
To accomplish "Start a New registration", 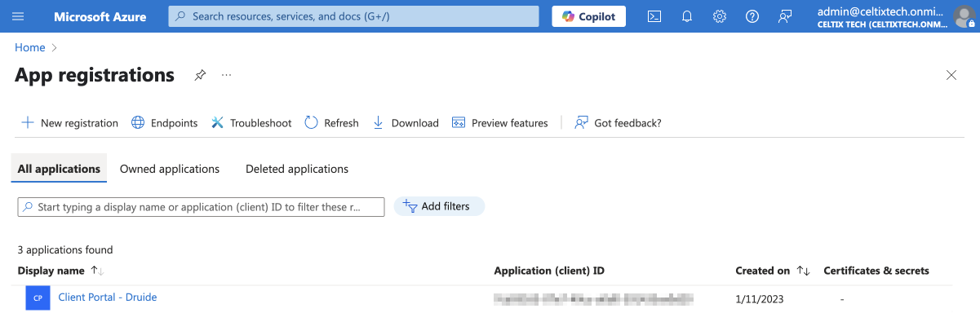I will [x=69, y=123].
